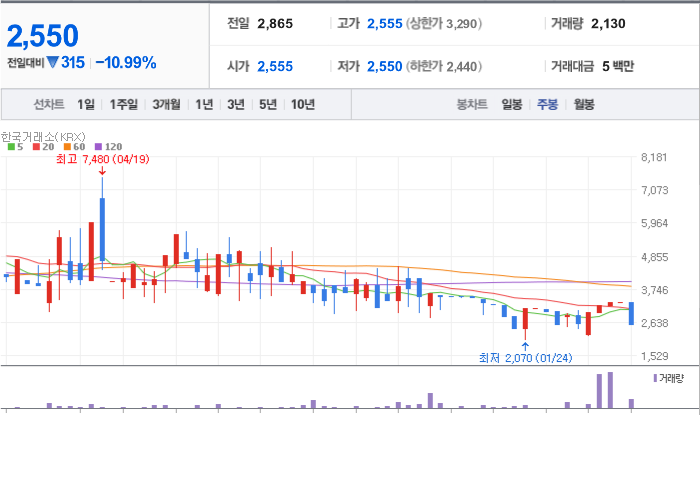Click the 8,181 price axis label
Viewport: 700px width, 490px height.
click(x=654, y=158)
